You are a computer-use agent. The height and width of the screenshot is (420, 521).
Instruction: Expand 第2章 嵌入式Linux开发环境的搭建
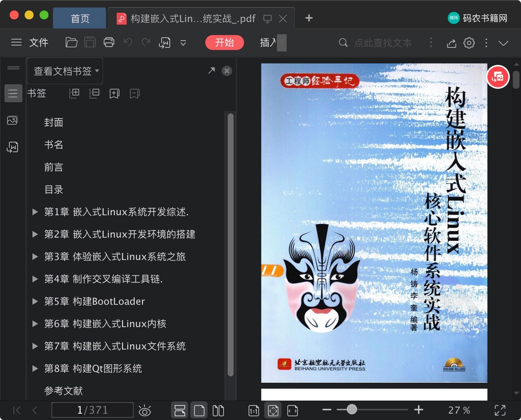tap(35, 234)
